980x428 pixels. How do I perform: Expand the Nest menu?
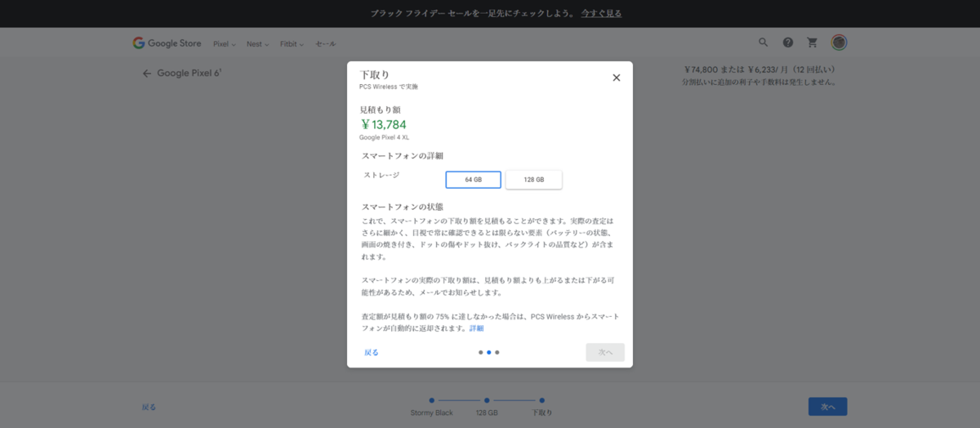pyautogui.click(x=258, y=44)
